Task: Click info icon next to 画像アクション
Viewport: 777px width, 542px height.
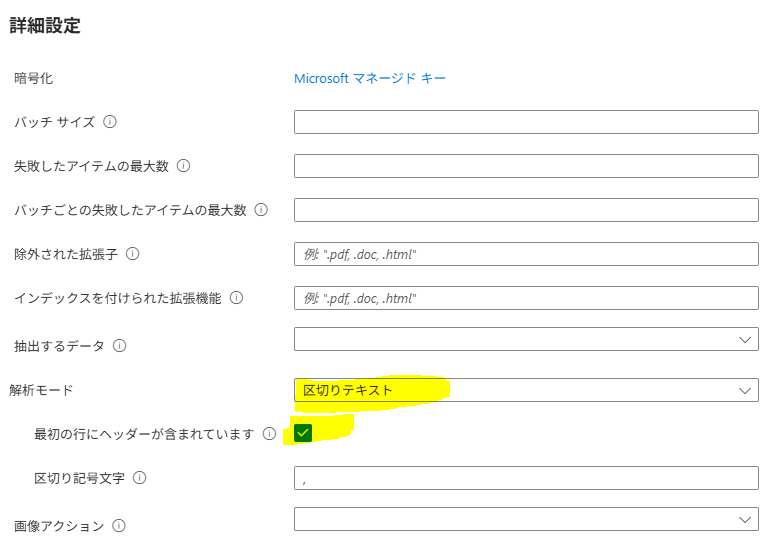Action: pyautogui.click(x=119, y=525)
